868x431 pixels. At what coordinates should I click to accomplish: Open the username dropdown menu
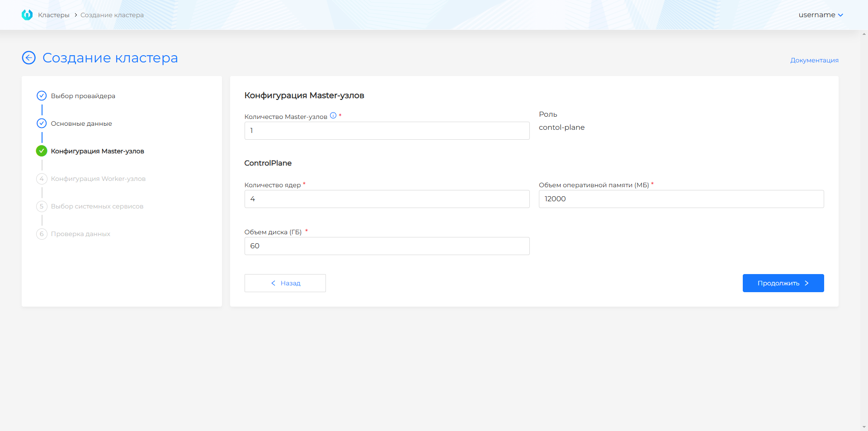[821, 15]
